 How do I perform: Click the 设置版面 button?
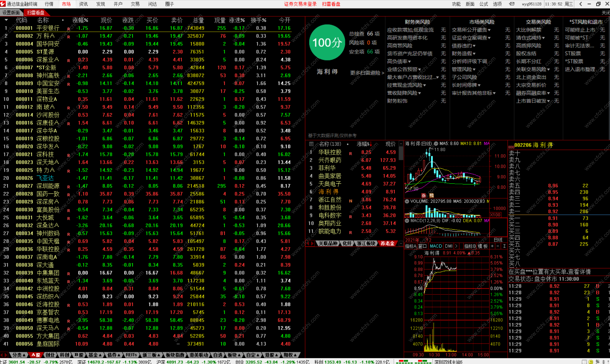[x=11, y=12]
